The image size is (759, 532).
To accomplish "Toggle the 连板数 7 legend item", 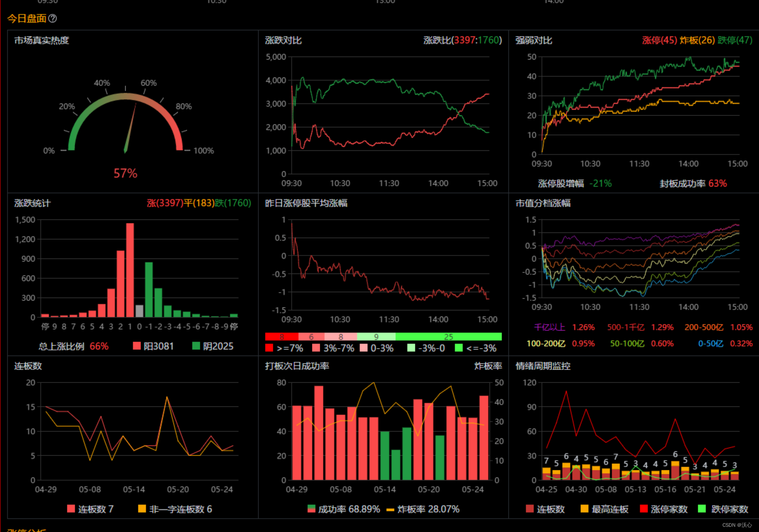I will click(x=90, y=509).
